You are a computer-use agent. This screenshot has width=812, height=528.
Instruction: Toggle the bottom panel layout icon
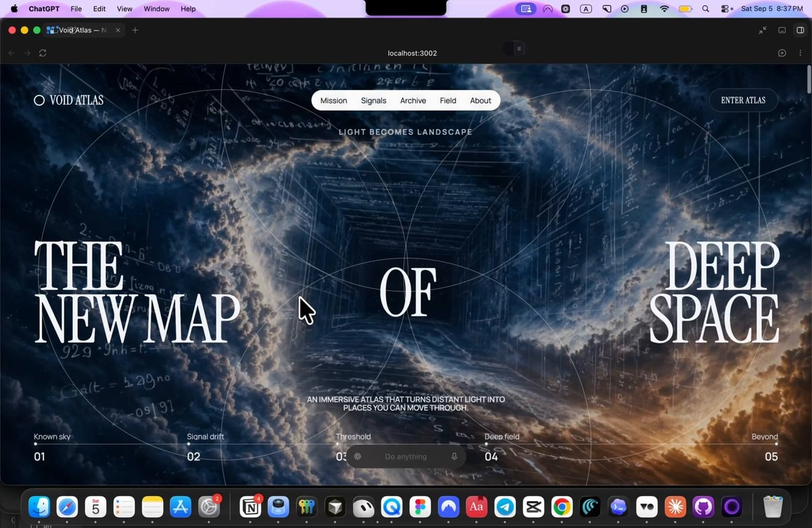(x=782, y=30)
